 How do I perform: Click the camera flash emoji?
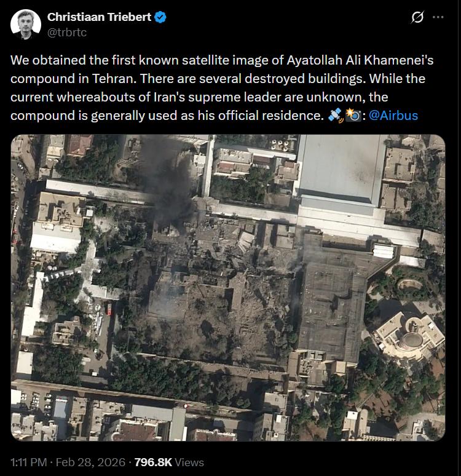click(x=353, y=116)
